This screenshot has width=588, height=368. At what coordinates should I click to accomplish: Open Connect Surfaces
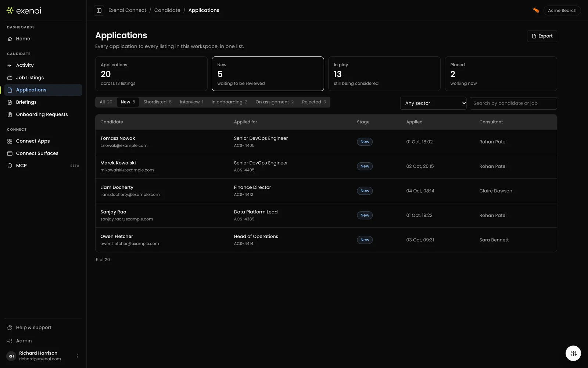click(43, 153)
